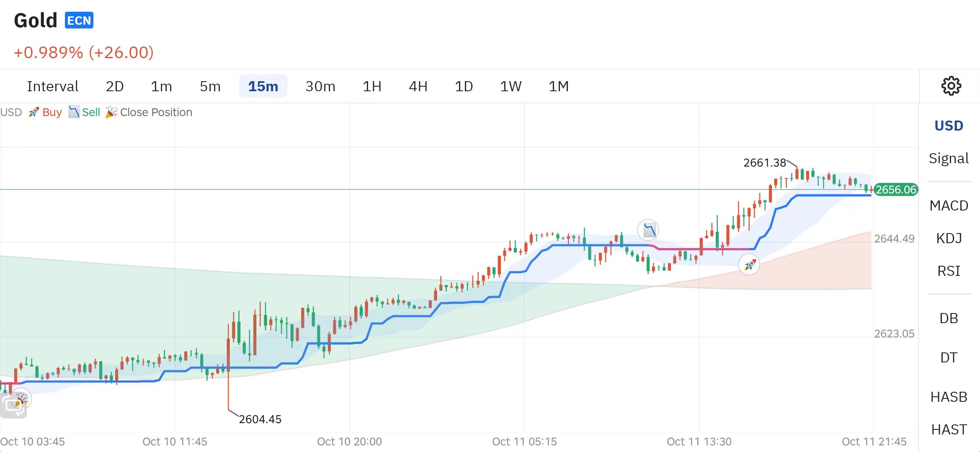
Task: Click the green 2656.06 current price label
Action: click(x=896, y=190)
